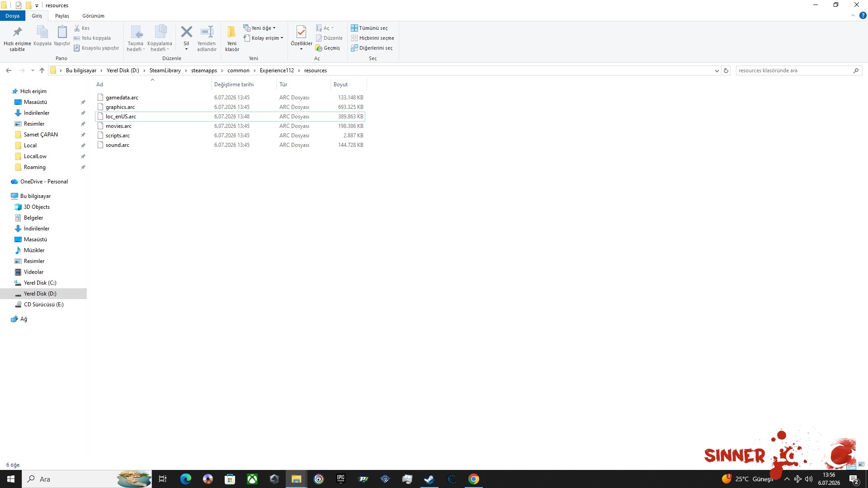The image size is (868, 488).
Task: Switch to the Görünüm ribbon tab
Action: click(93, 16)
